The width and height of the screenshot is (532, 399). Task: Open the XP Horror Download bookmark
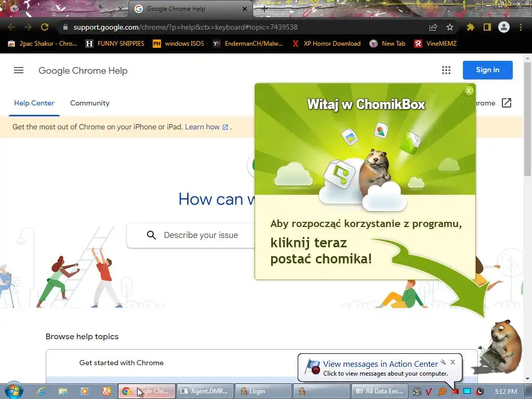(326, 44)
